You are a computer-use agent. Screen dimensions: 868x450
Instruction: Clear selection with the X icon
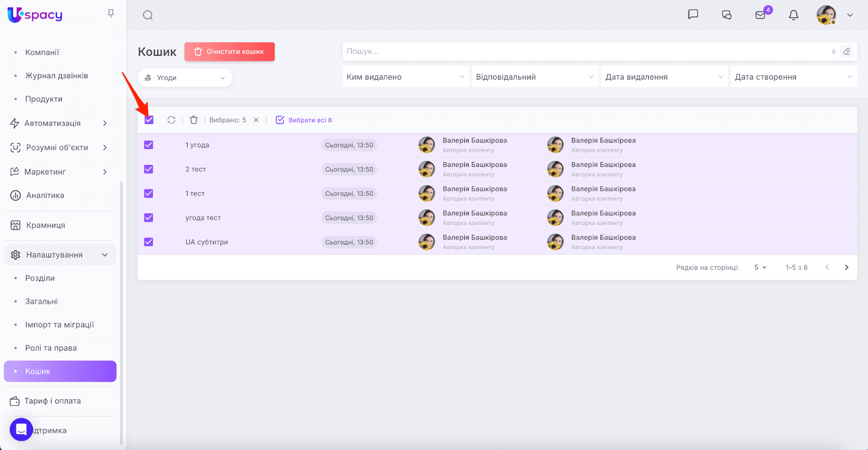coord(256,120)
